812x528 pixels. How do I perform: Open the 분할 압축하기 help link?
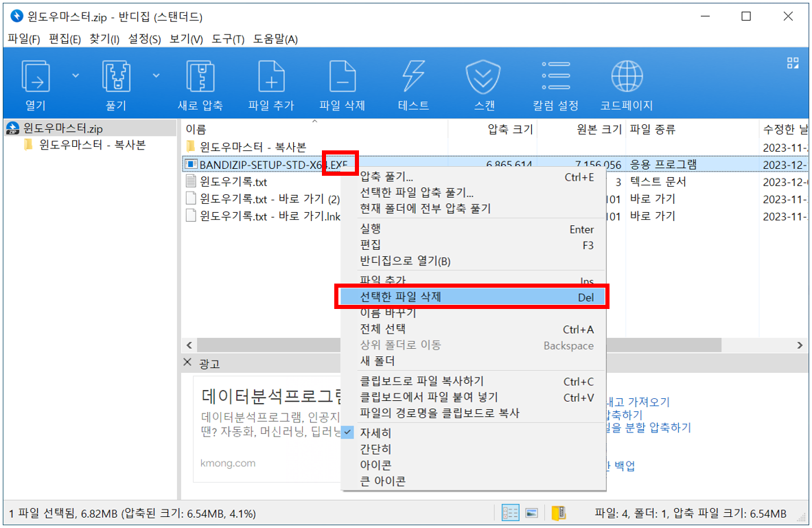point(649,428)
